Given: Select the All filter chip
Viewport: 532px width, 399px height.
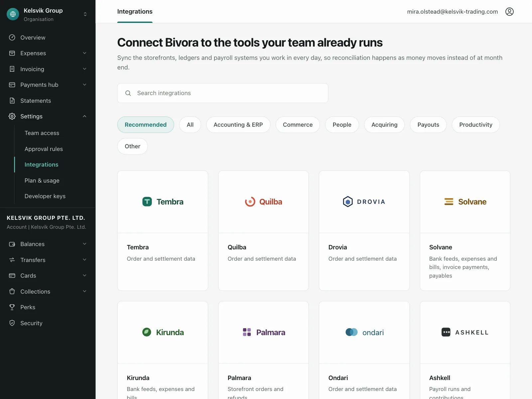Looking at the screenshot, I should point(190,125).
